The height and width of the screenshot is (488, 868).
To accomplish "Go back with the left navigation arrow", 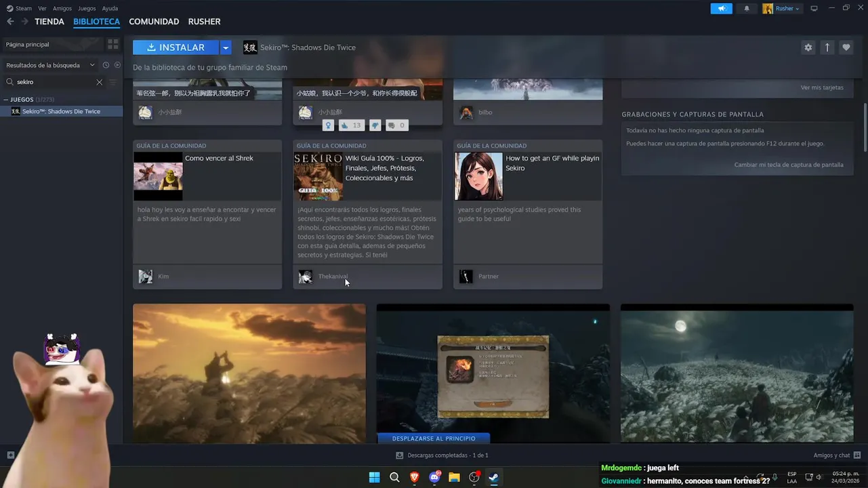I will coord(10,22).
